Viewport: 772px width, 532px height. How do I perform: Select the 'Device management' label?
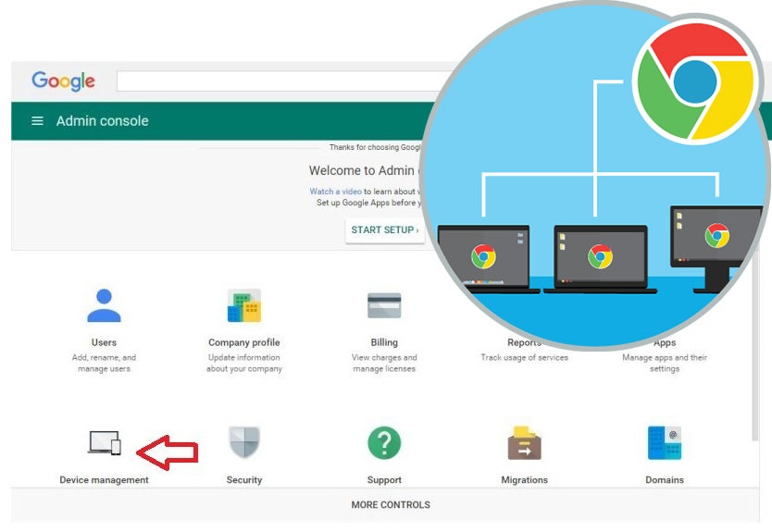104,480
